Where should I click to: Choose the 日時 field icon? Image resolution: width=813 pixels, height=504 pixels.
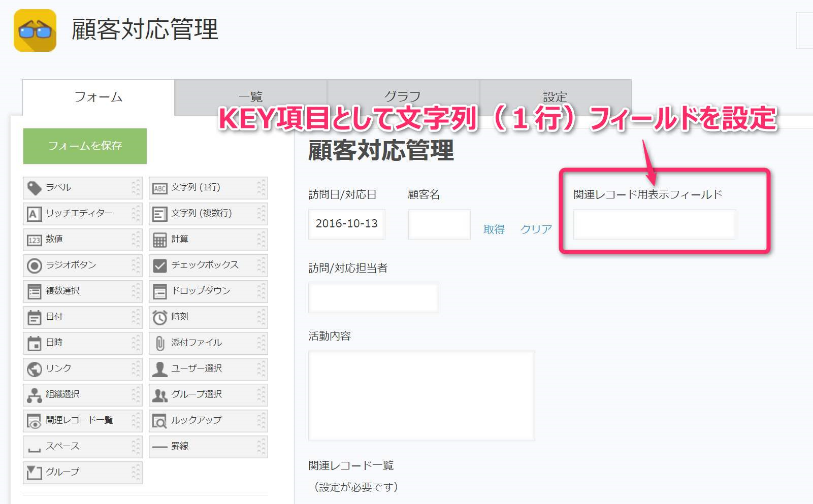34,344
